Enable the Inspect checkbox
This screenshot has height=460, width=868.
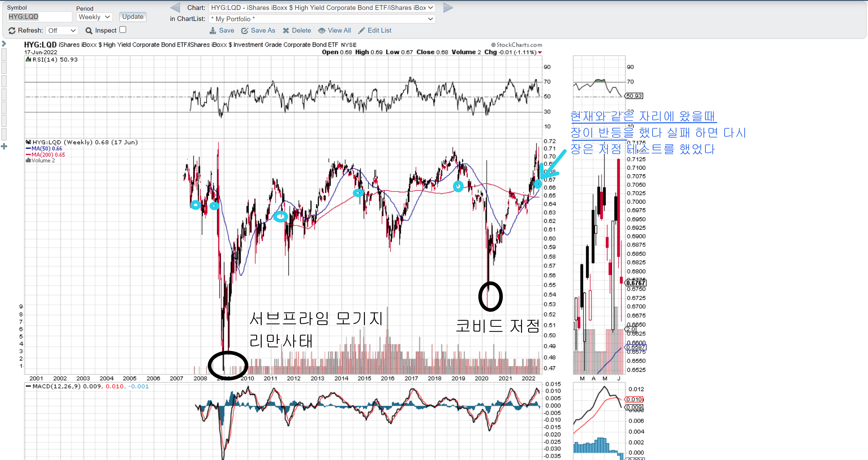(123, 30)
